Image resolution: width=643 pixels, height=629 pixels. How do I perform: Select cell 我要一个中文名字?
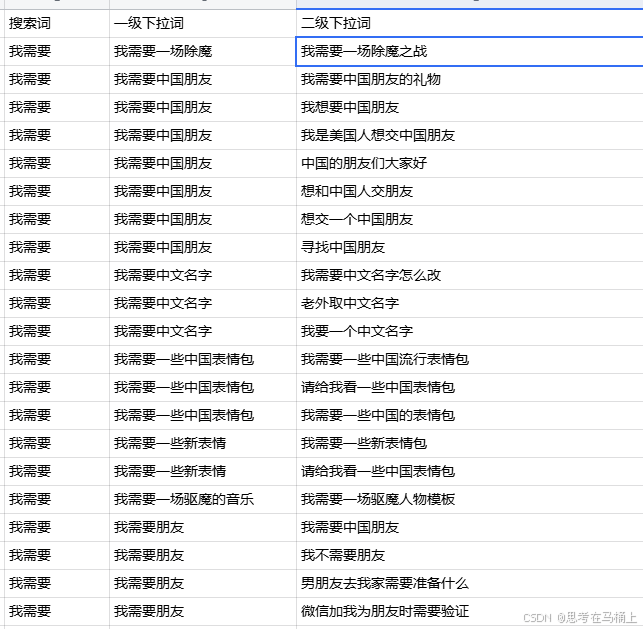pos(470,331)
